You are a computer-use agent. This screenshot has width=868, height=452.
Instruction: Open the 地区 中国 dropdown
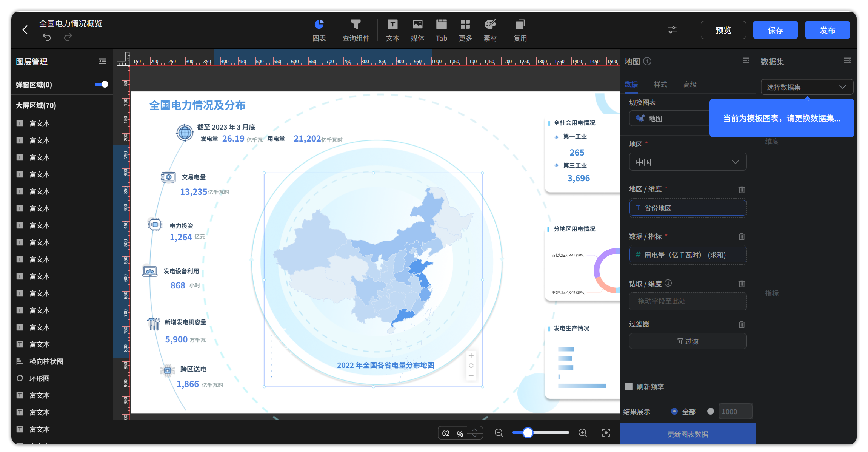(x=688, y=162)
